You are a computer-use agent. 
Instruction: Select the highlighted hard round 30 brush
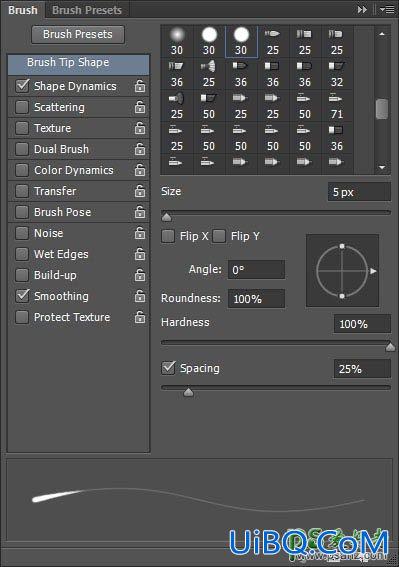tap(241, 42)
